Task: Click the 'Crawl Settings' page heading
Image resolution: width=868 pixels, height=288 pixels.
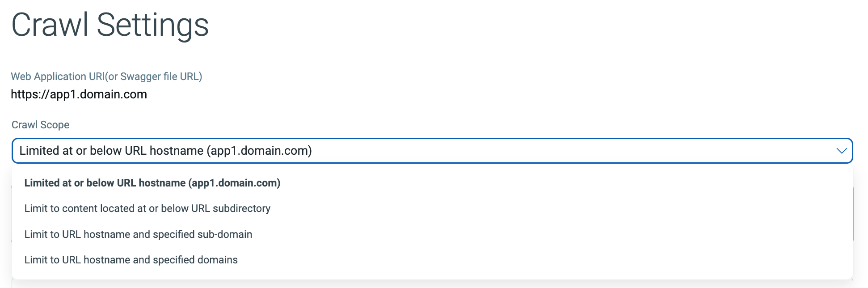Action: point(110,25)
